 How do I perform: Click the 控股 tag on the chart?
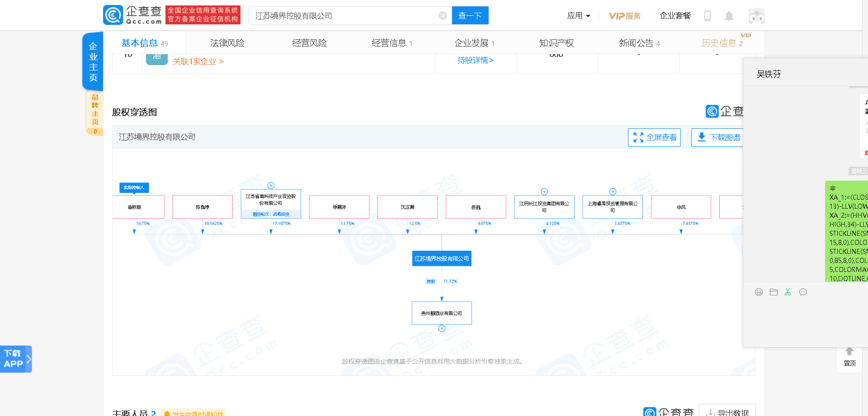(x=431, y=281)
